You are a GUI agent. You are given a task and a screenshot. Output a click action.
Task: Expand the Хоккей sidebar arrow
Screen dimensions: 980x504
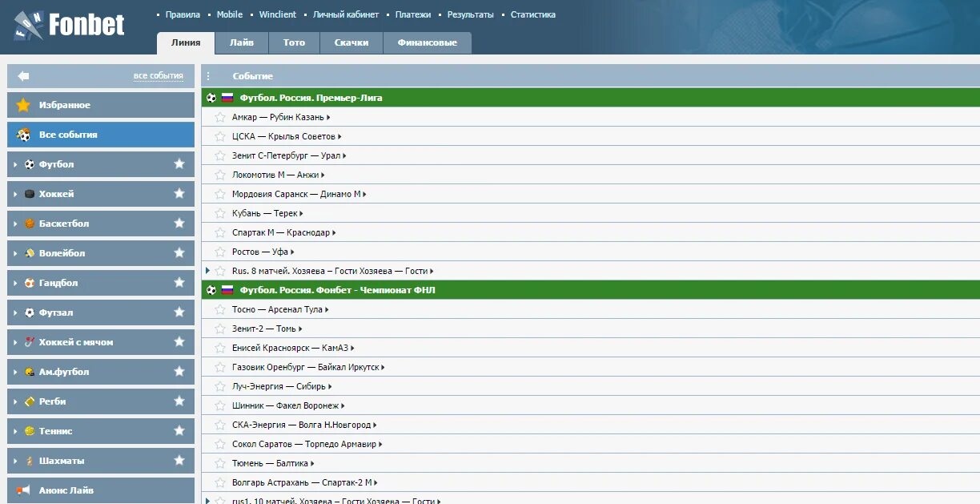(x=15, y=194)
